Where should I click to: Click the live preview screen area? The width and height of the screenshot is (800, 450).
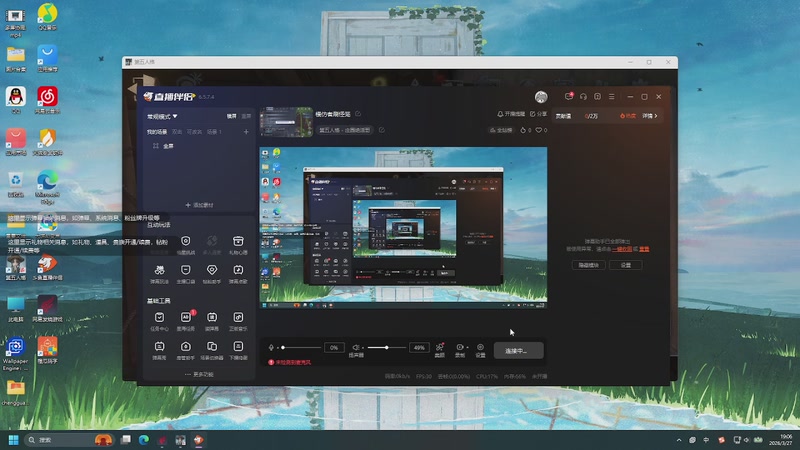click(x=403, y=228)
